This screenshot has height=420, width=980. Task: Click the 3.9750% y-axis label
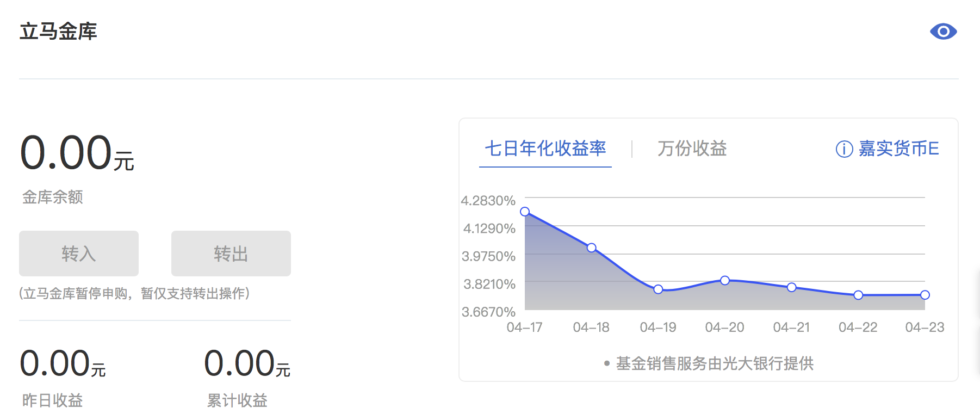tap(488, 256)
